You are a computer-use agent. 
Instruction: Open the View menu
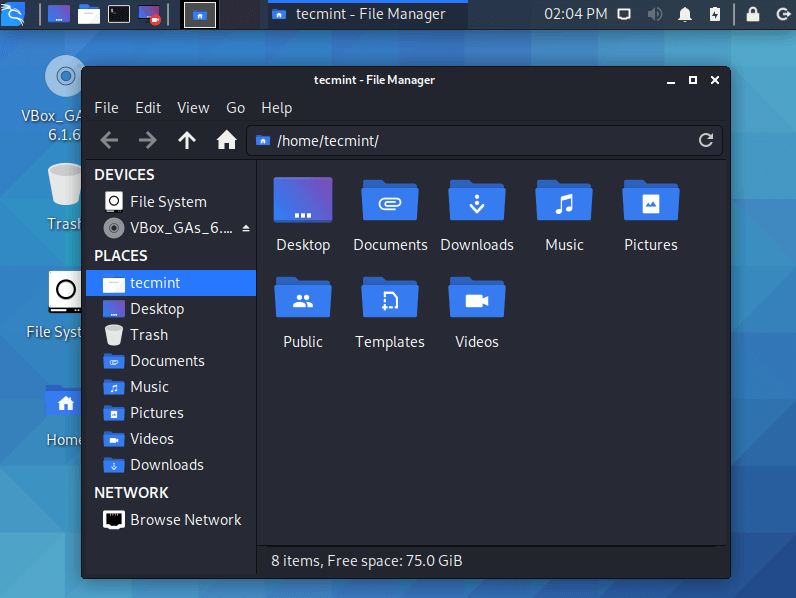pyautogui.click(x=193, y=108)
